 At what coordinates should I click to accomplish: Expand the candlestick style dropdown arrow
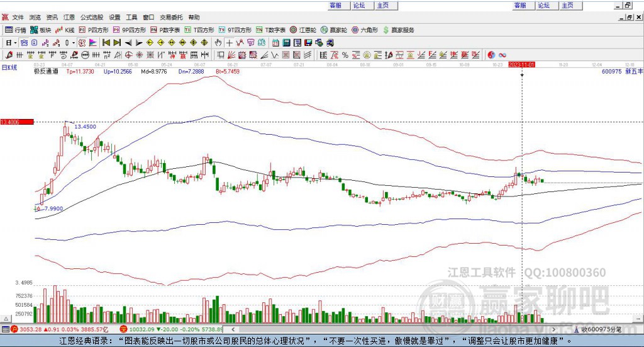[x=73, y=43]
